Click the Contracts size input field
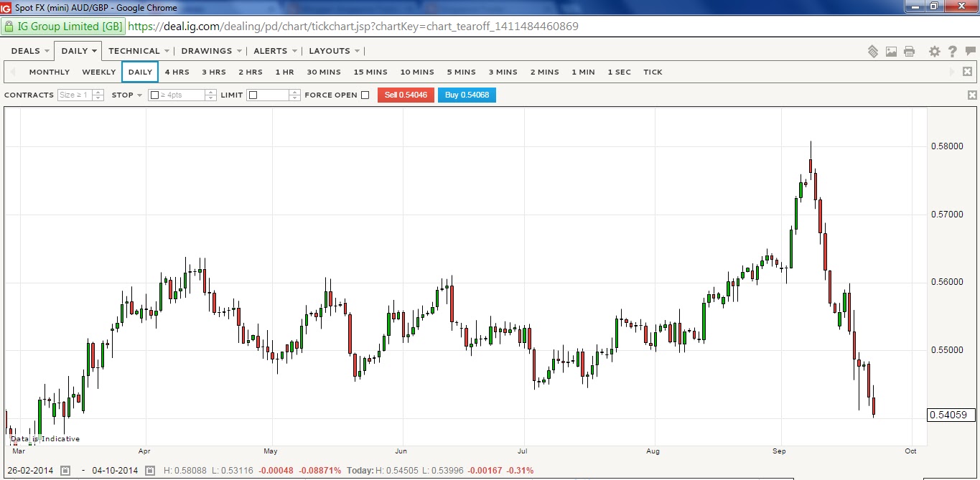The image size is (980, 480). tap(75, 95)
